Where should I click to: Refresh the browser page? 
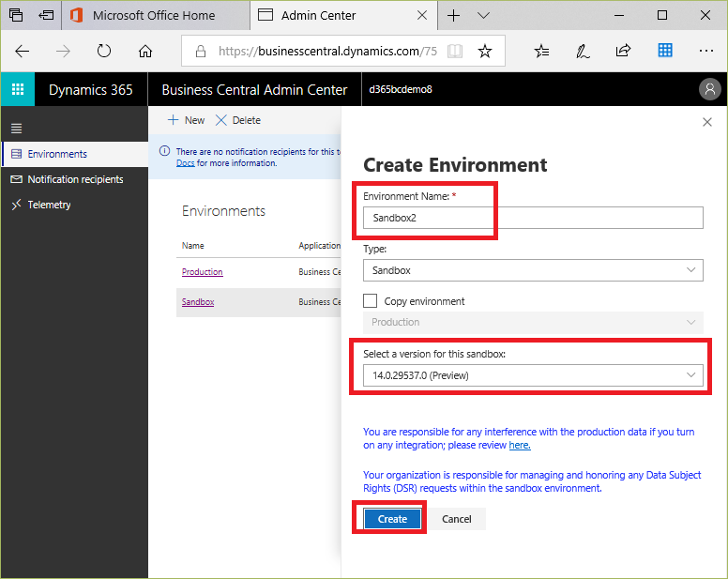pyautogui.click(x=104, y=52)
